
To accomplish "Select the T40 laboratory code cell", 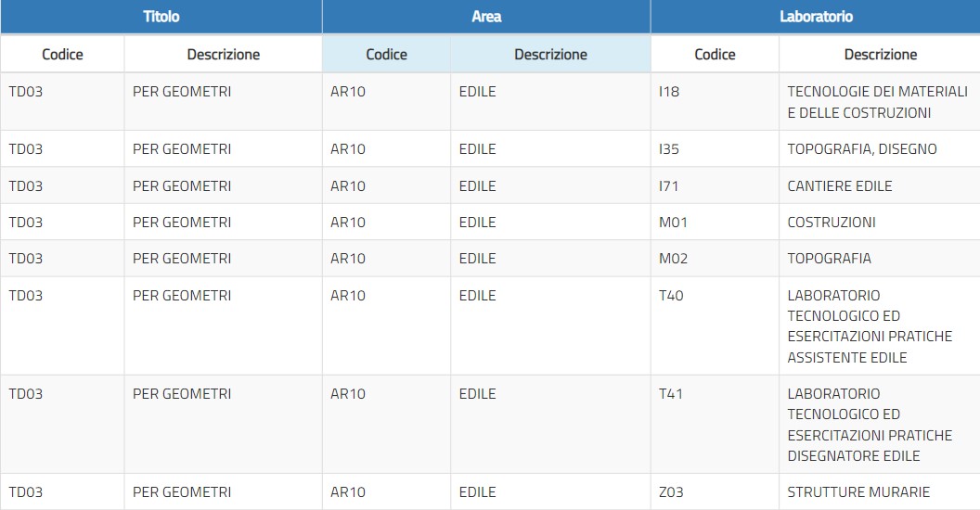I will [715, 325].
